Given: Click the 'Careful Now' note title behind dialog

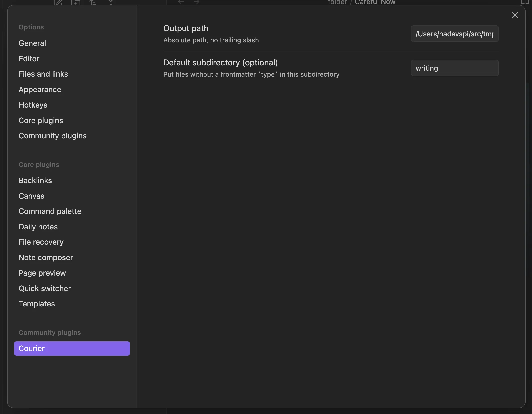Looking at the screenshot, I should point(375,2).
